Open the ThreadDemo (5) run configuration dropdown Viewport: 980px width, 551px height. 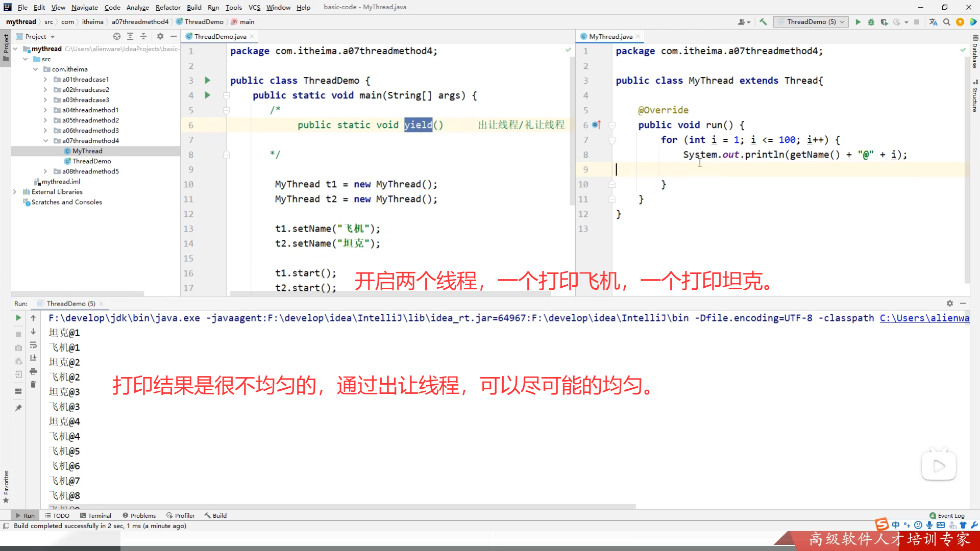coord(811,22)
